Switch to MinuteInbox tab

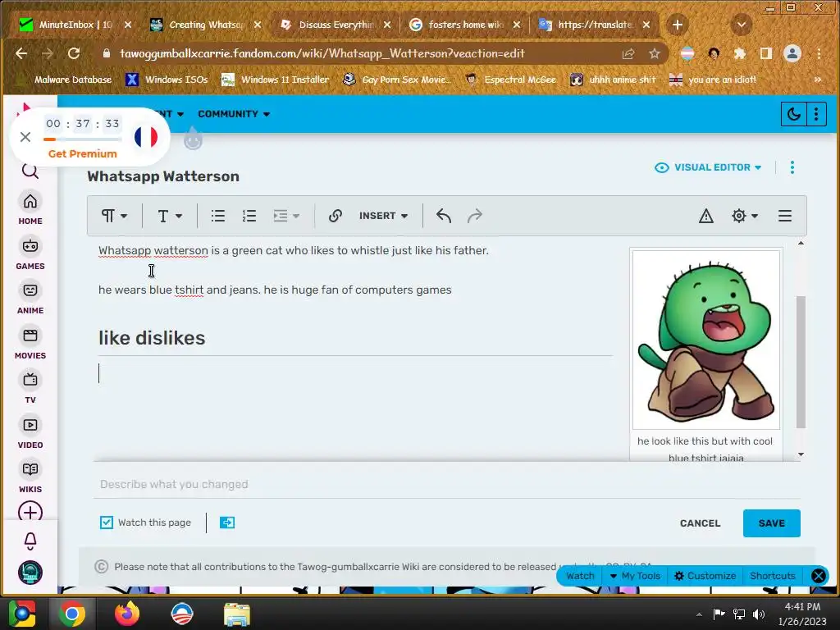(x=75, y=25)
